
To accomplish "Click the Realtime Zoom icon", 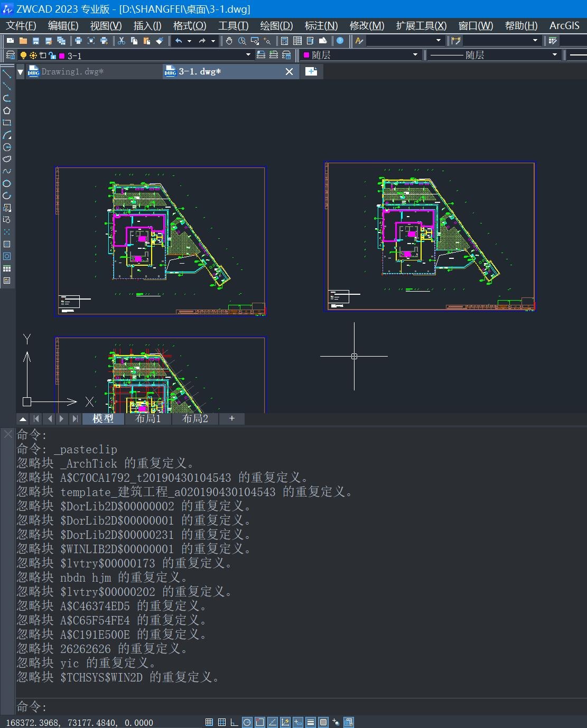I will pyautogui.click(x=242, y=41).
